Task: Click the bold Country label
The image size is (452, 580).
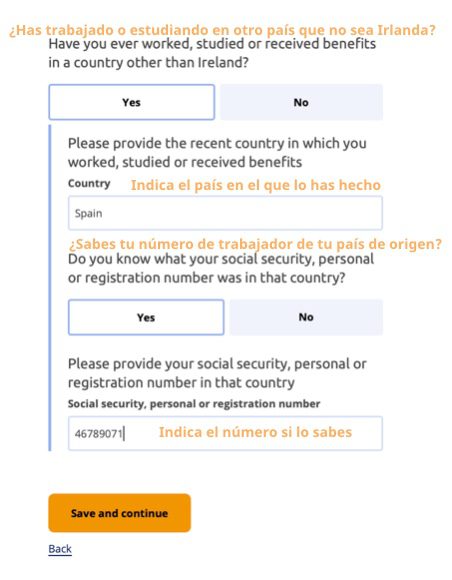Action: click(x=89, y=183)
